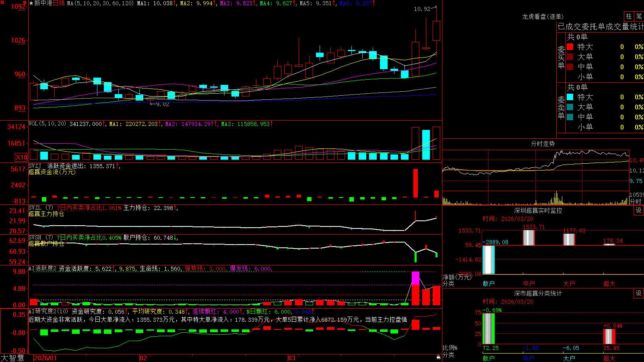The image size is (644, 362).
Task: Click the 时间: 2026/03/20 label in 深圳超赢实时监控
Action: coord(508,219)
